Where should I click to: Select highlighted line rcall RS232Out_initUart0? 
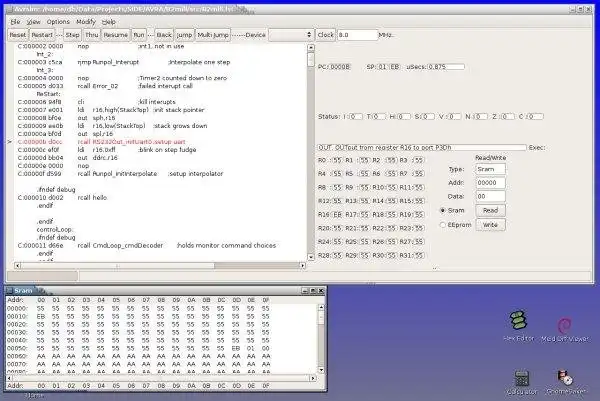click(x=101, y=142)
